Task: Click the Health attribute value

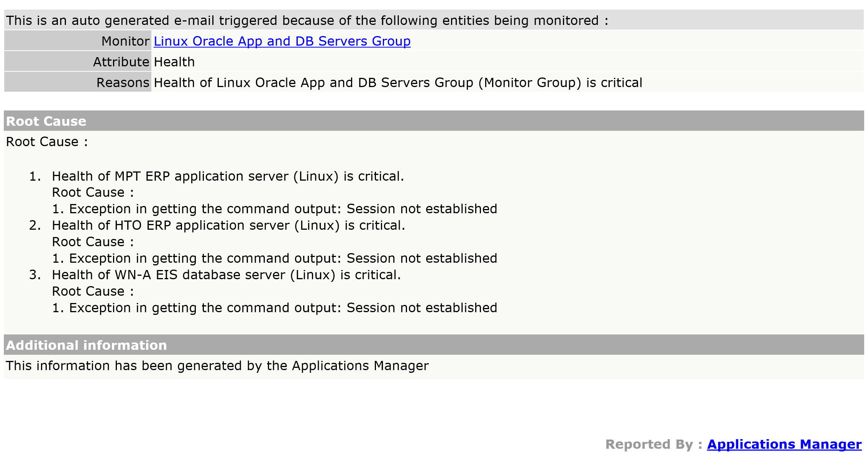Action: point(174,62)
